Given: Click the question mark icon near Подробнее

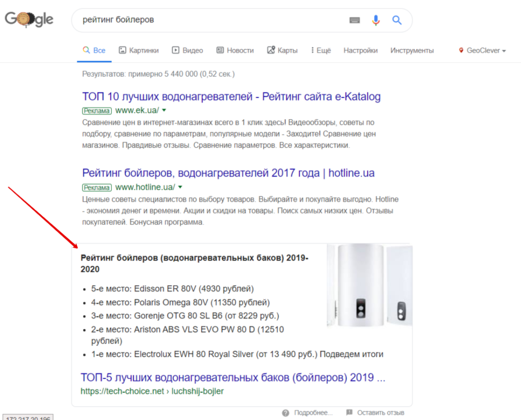Looking at the screenshot, I should (x=285, y=412).
